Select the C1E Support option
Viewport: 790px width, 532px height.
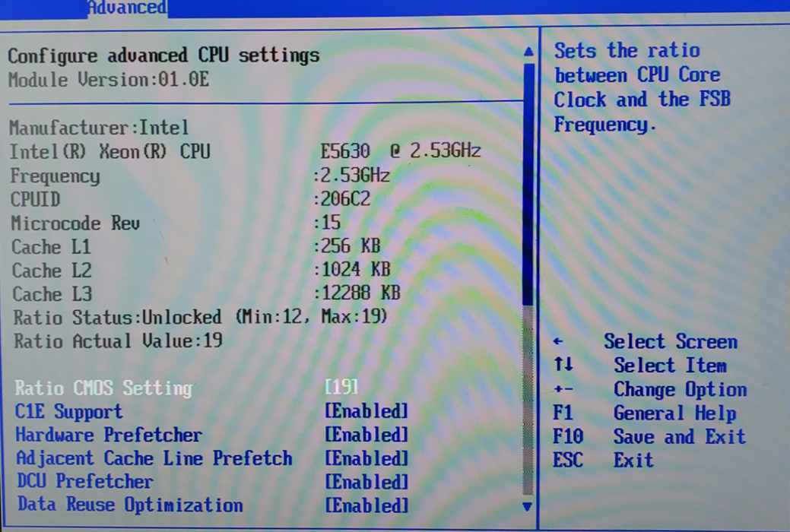[x=68, y=412]
